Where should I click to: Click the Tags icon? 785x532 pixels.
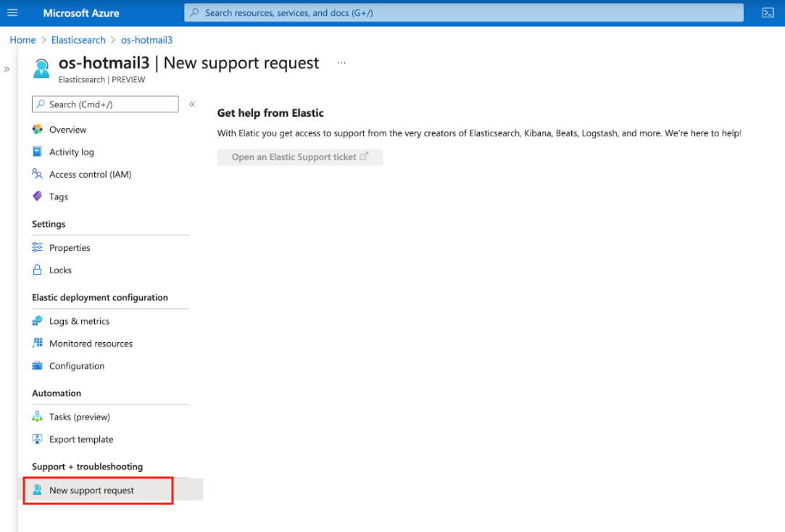[x=38, y=196]
